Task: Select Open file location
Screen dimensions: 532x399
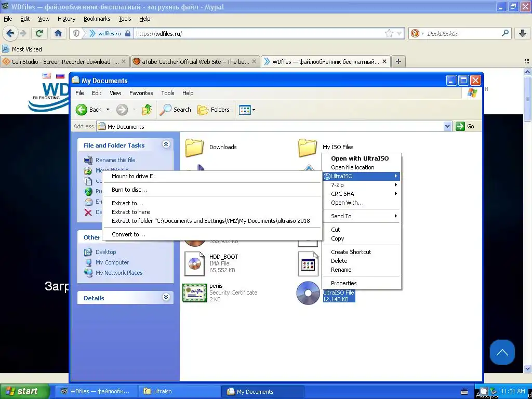Action: [x=361, y=167]
